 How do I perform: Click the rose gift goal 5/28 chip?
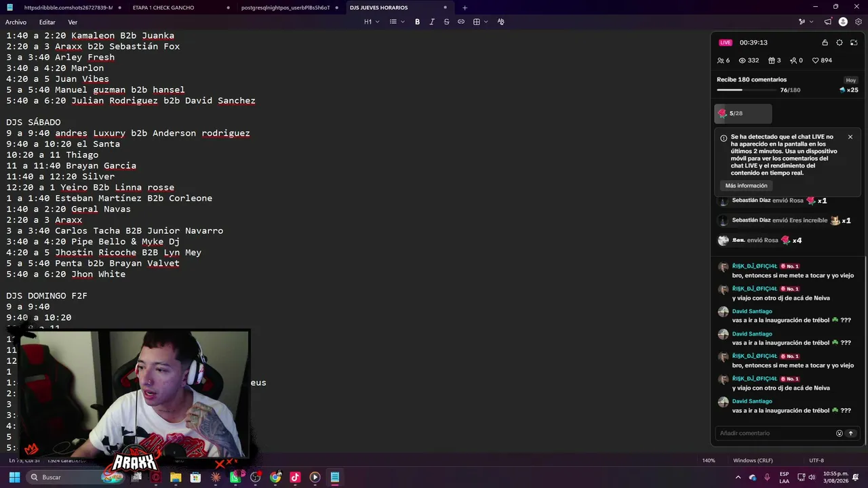[743, 113]
